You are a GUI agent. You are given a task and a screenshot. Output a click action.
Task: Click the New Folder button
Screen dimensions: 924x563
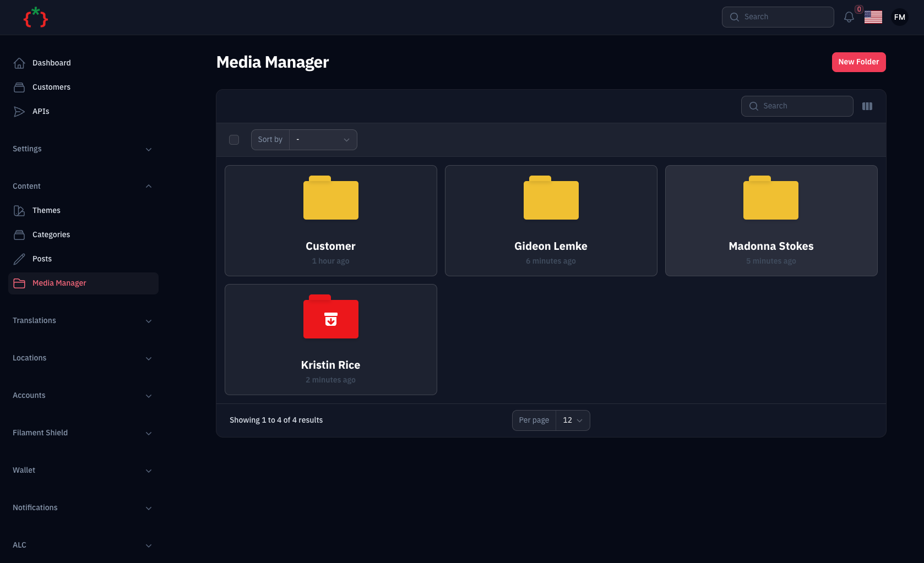click(x=858, y=62)
